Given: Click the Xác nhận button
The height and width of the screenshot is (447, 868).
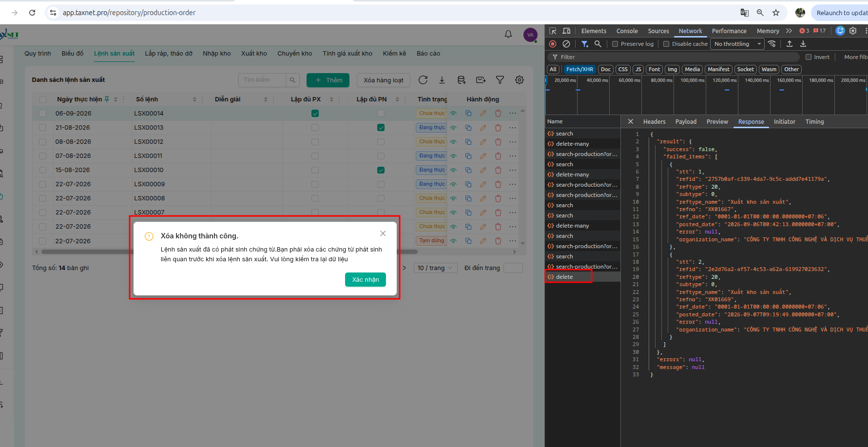Looking at the screenshot, I should pos(366,280).
